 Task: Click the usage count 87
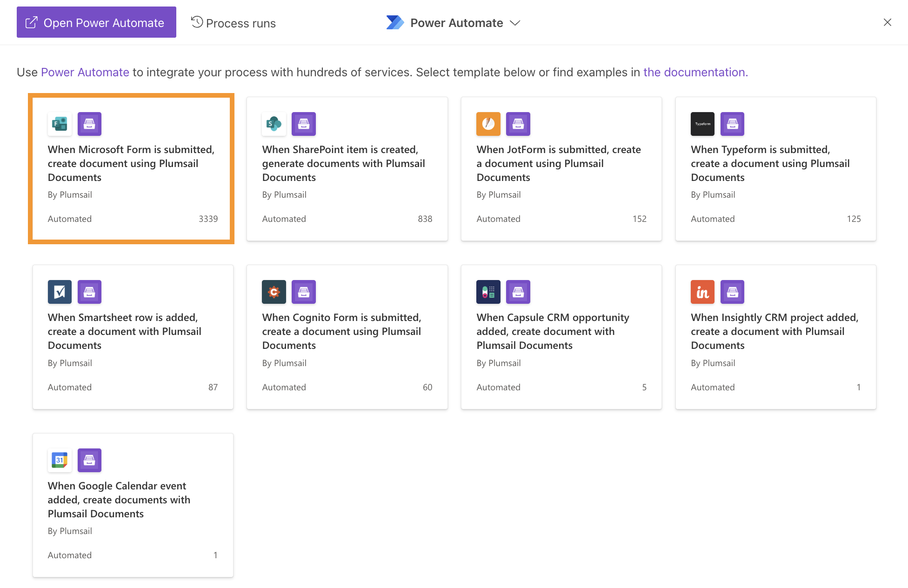click(x=213, y=387)
